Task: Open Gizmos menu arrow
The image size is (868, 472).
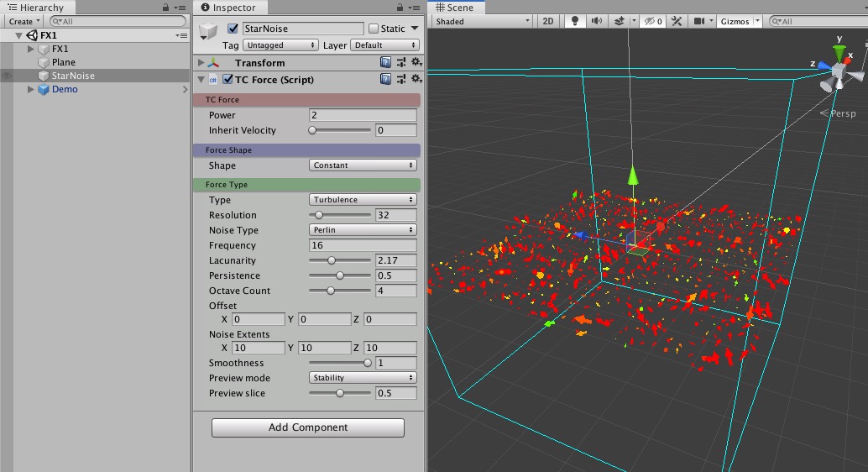Action: [x=757, y=21]
